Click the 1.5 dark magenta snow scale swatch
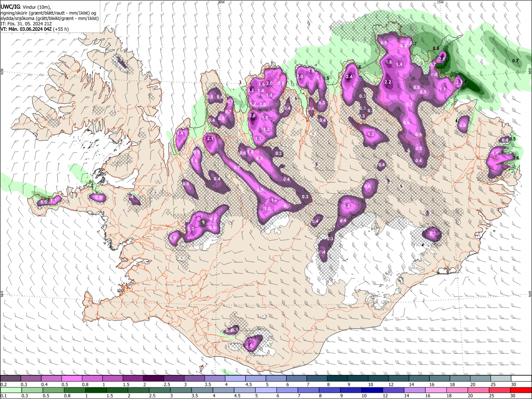 [133, 378]
